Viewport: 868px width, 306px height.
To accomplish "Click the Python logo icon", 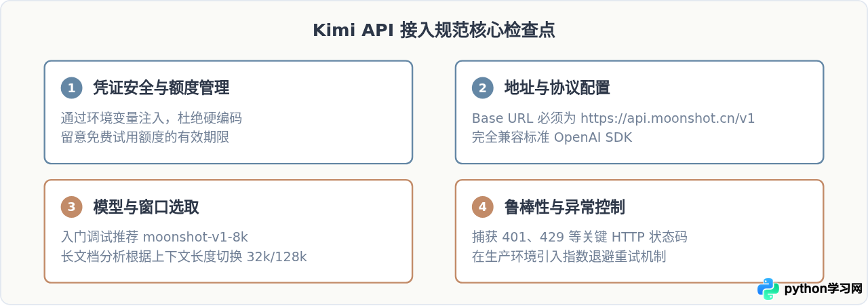I will pyautogui.click(x=768, y=288).
